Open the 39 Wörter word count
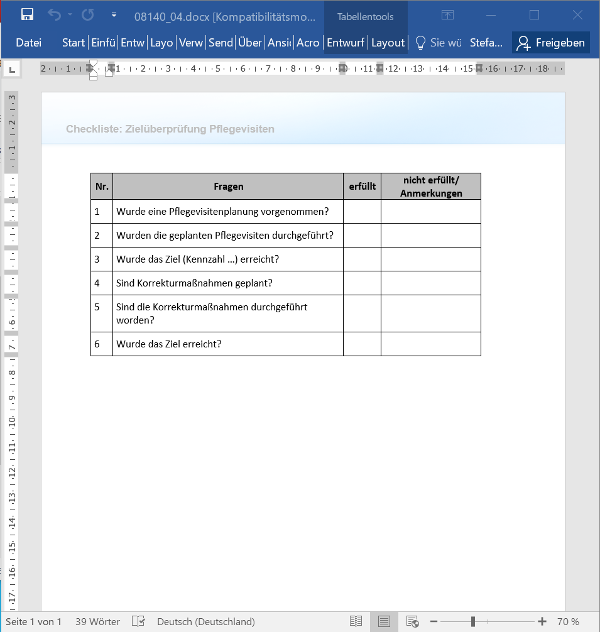 tap(98, 621)
